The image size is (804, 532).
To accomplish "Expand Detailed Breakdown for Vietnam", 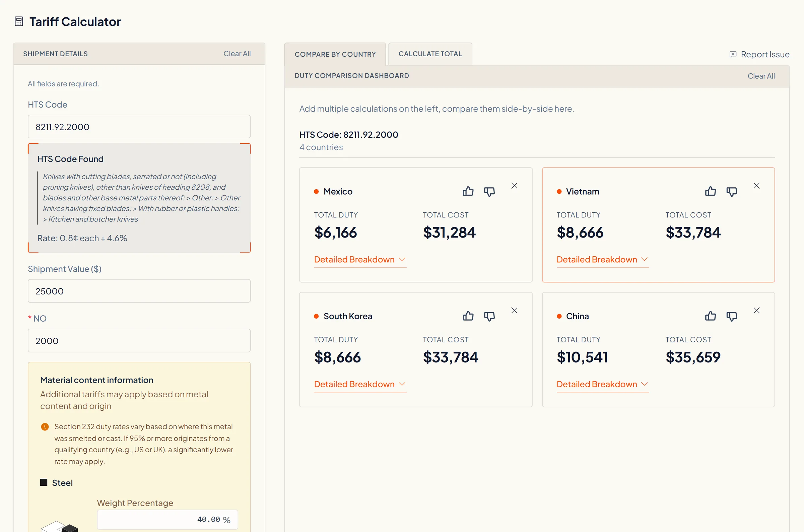I will point(602,260).
